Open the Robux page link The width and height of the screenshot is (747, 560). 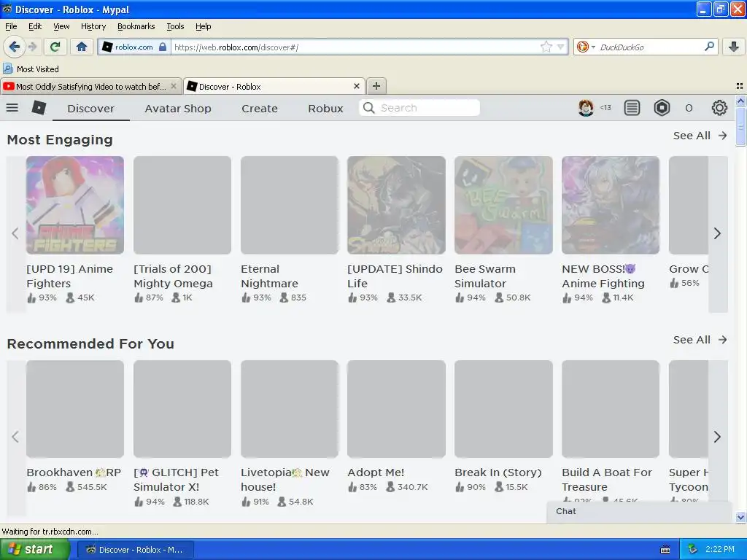pos(325,109)
